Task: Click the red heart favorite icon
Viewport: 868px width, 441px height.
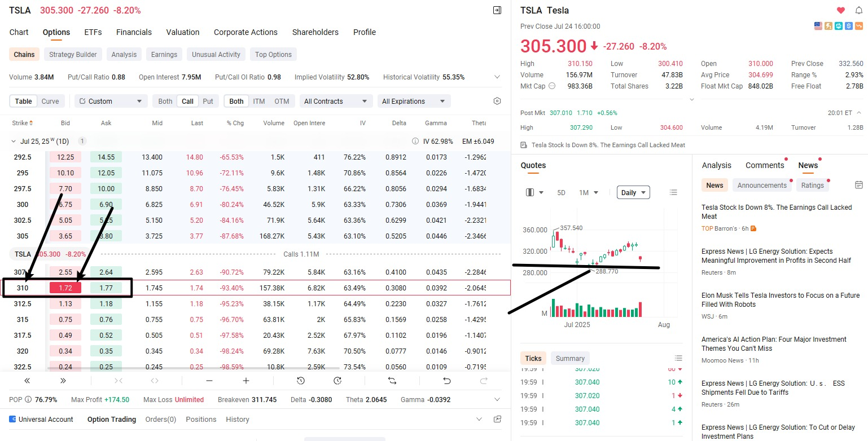Action: [x=841, y=10]
